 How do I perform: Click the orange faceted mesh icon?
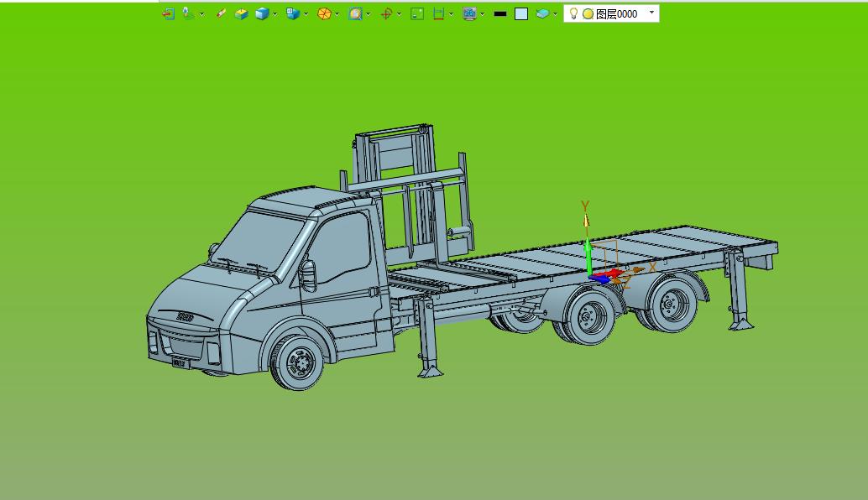(324, 13)
